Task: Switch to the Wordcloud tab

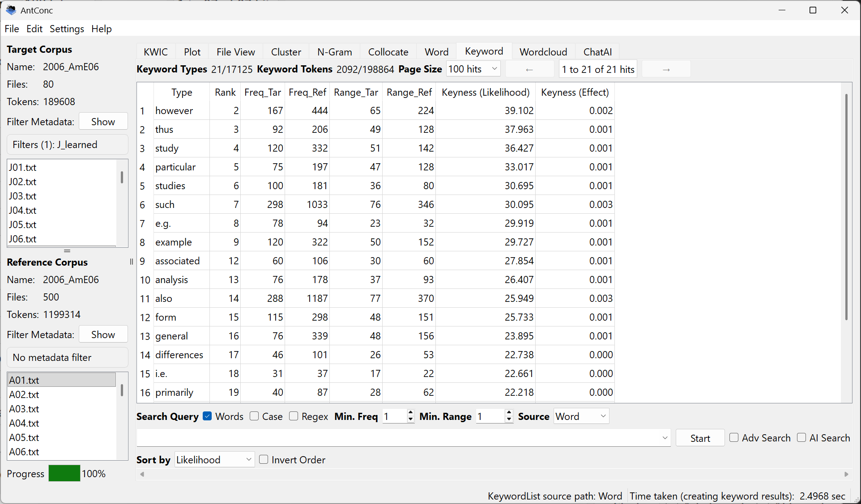Action: click(x=543, y=52)
